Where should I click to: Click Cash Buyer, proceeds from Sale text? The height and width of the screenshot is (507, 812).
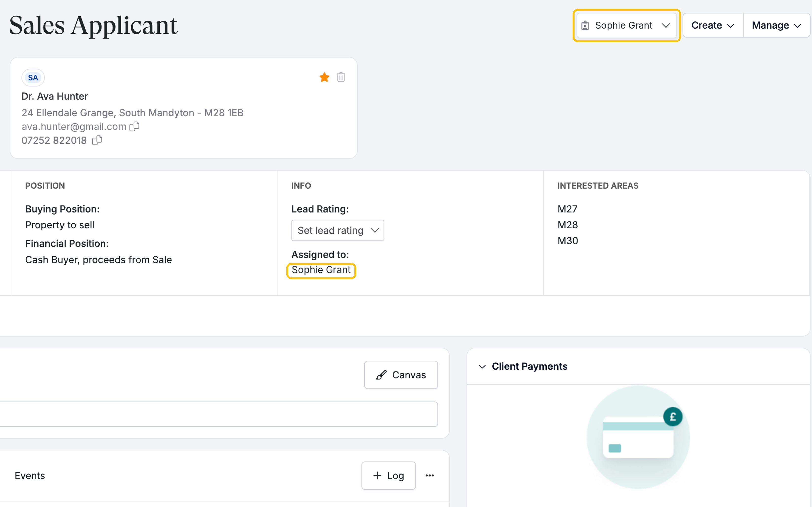(x=98, y=260)
